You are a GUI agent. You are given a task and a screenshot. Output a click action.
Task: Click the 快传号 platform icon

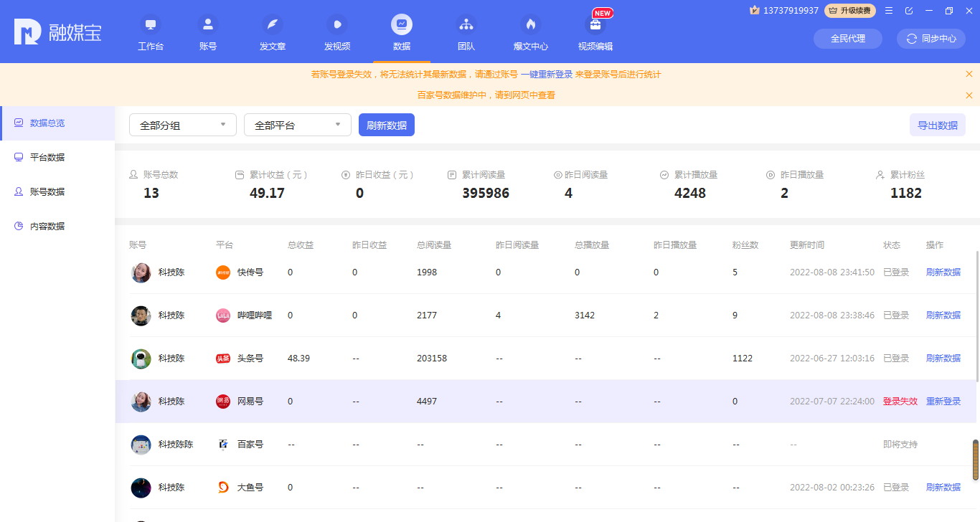click(223, 272)
